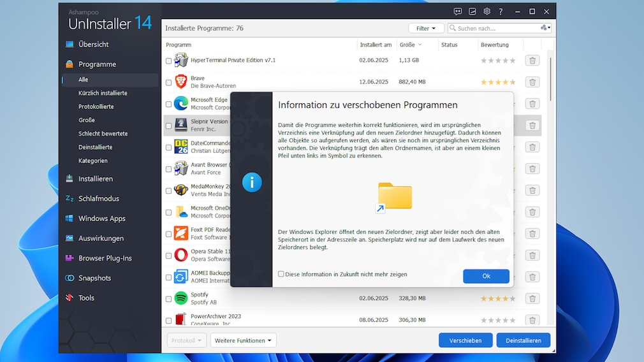The image size is (644, 362).
Task: Click the feedback chat icon in title bar
Action: (x=457, y=11)
